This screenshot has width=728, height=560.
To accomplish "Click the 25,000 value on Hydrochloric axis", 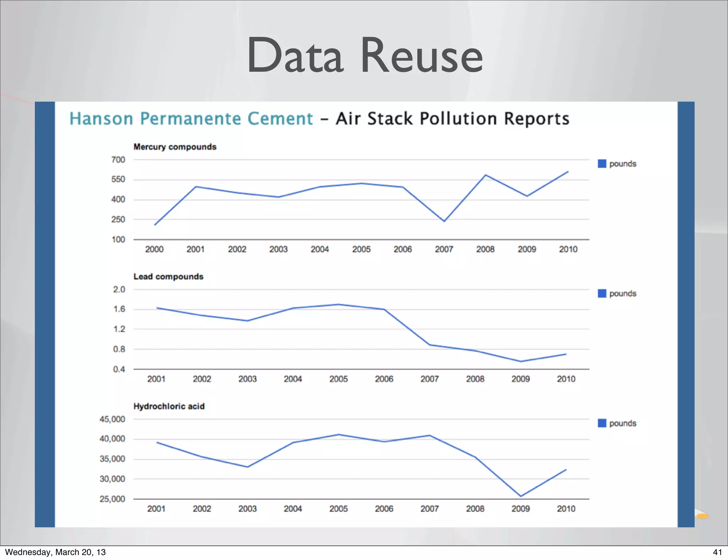I will pos(112,499).
